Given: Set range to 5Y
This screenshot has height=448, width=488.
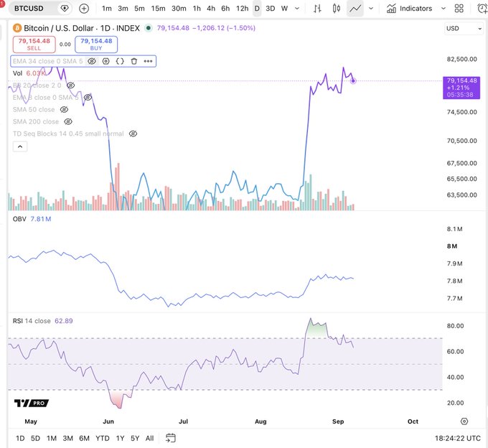Looking at the screenshot, I should 135,439.
